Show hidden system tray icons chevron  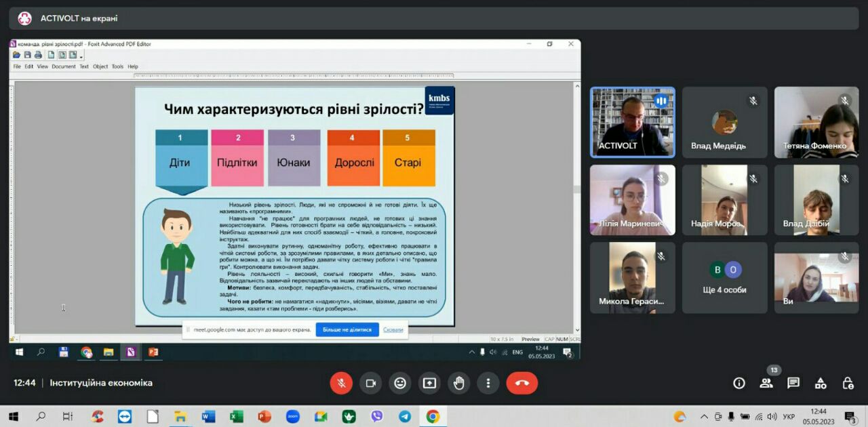[704, 416]
